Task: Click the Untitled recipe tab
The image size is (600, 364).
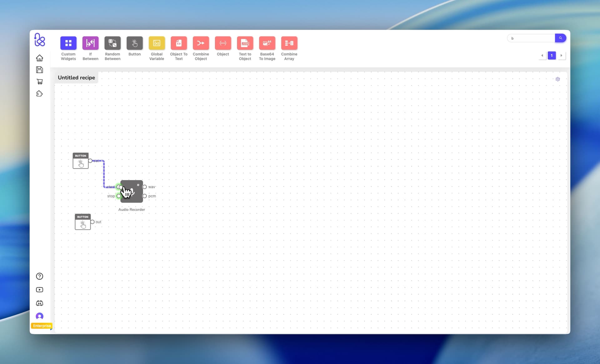Action: tap(76, 77)
